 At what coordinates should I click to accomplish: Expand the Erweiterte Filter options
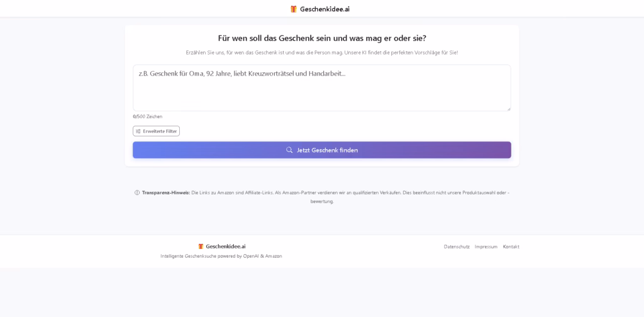[156, 131]
